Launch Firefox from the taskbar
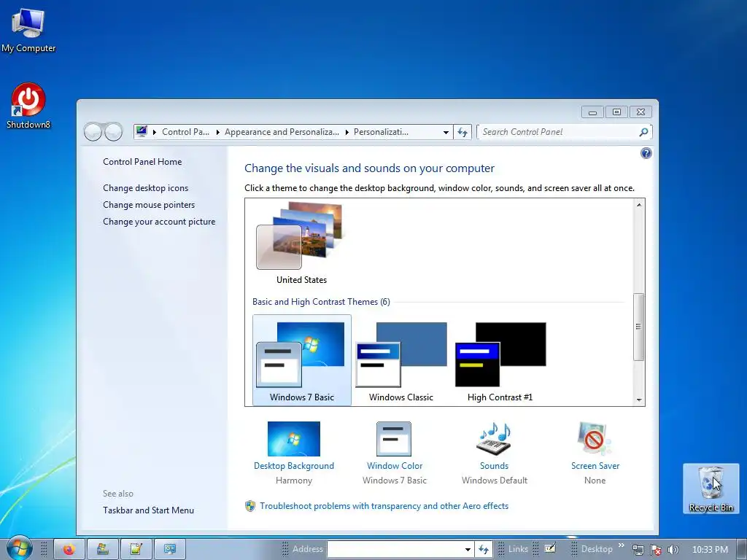Screen dimensions: 747x560 click(69, 550)
